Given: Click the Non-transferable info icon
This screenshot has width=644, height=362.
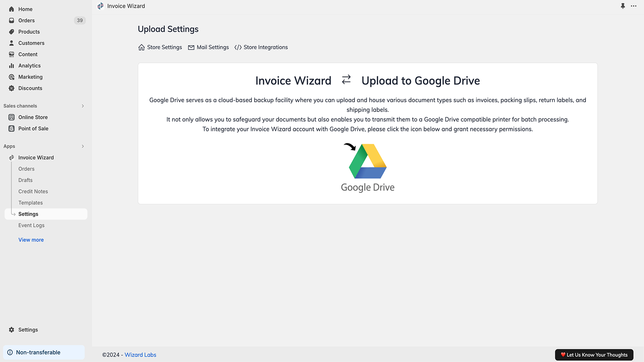Looking at the screenshot, I should (10, 352).
